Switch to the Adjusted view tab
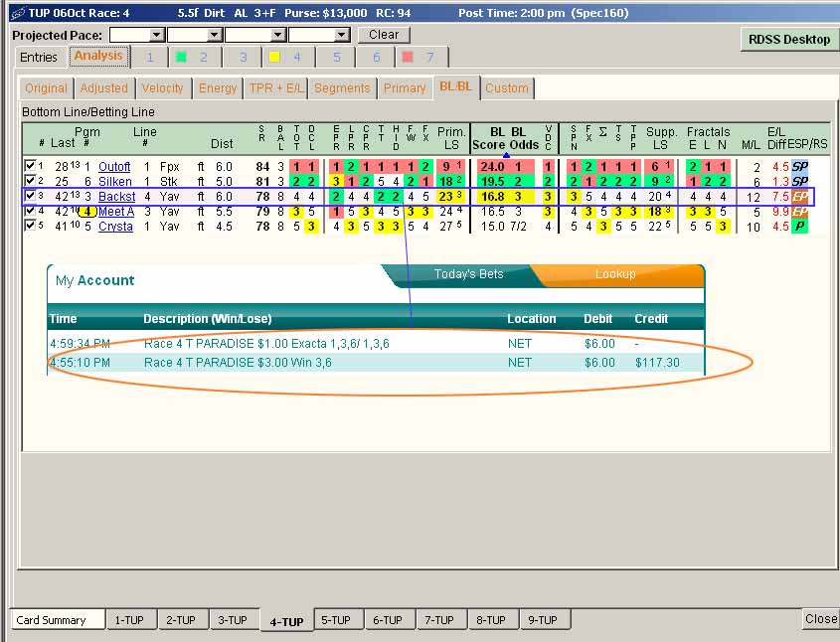Image resolution: width=840 pixels, height=642 pixels. click(x=104, y=88)
